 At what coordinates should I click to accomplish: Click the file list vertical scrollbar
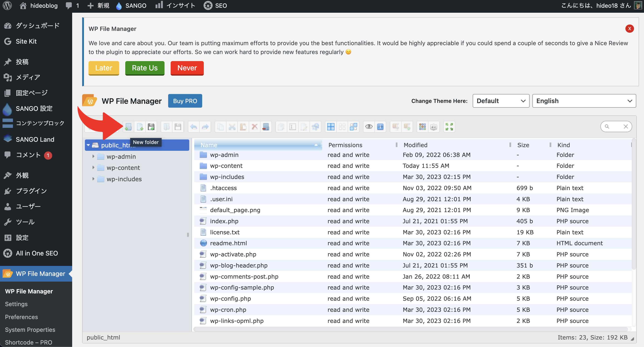coord(634,204)
